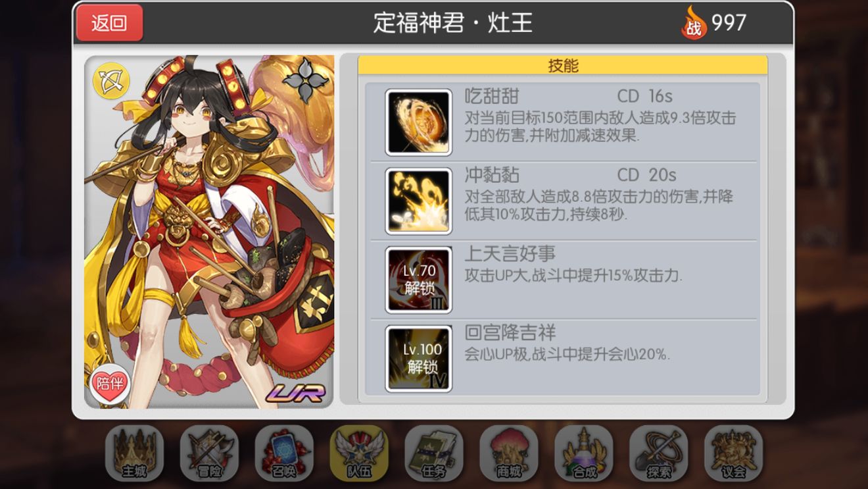Screen dimensions: 868x489
Task: Select the 技能 skills tab header
Action: (563, 65)
